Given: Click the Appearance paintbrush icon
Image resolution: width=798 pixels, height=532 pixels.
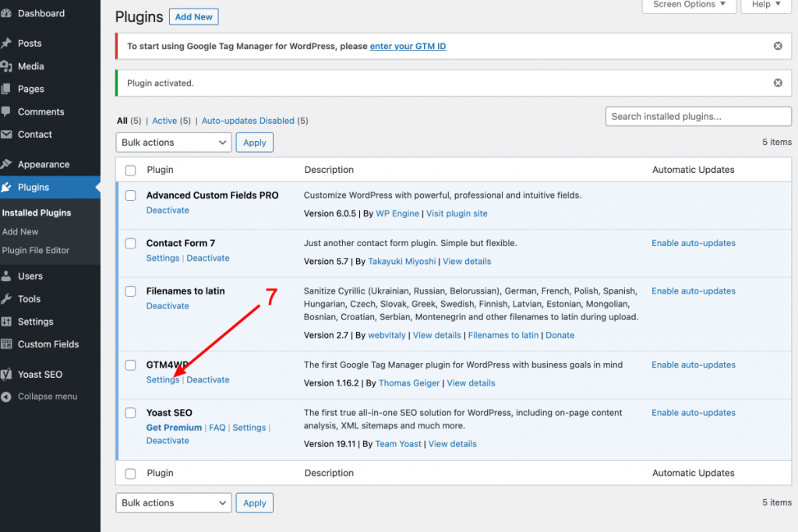Looking at the screenshot, I should pos(6,164).
